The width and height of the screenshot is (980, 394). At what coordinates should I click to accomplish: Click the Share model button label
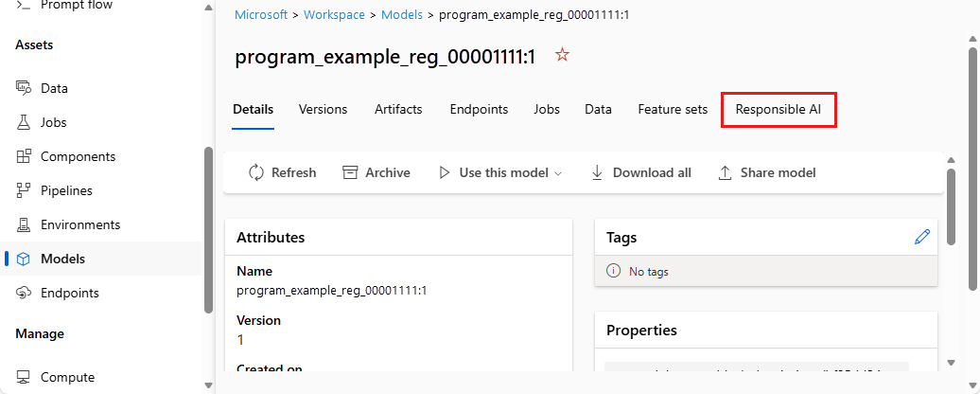tap(779, 172)
